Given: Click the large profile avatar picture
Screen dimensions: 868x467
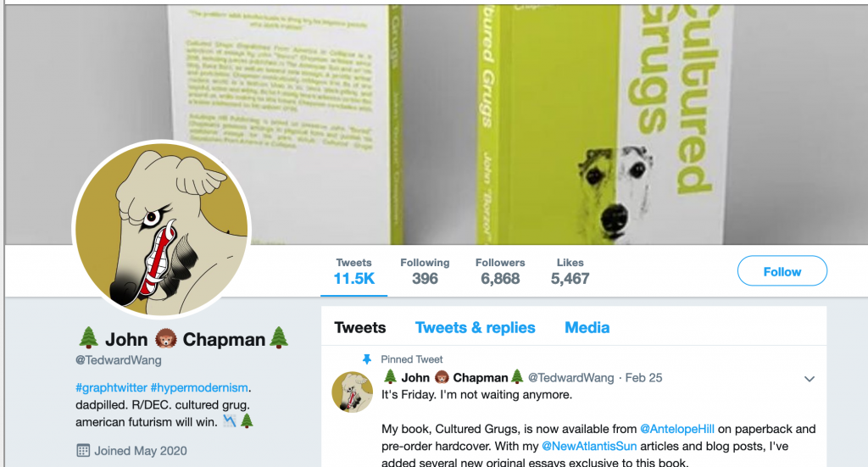Looking at the screenshot, I should (162, 229).
